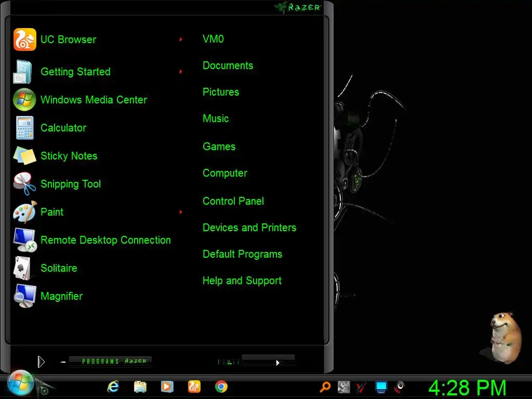The image size is (532, 399).
Task: Open Computer from the Start menu
Action: [x=224, y=173]
